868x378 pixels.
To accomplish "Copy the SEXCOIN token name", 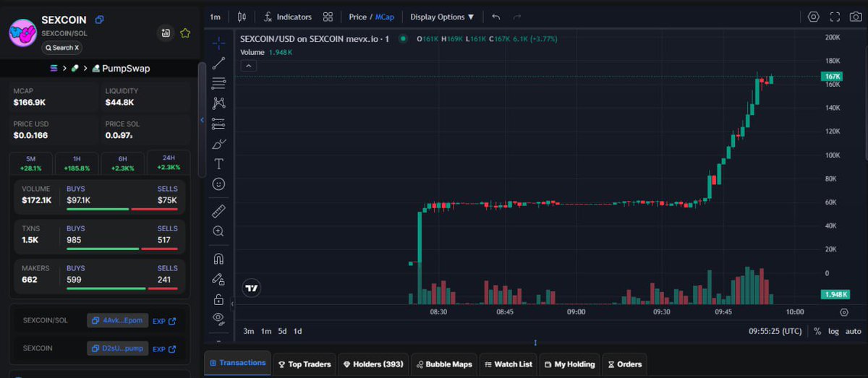I will click(x=100, y=20).
